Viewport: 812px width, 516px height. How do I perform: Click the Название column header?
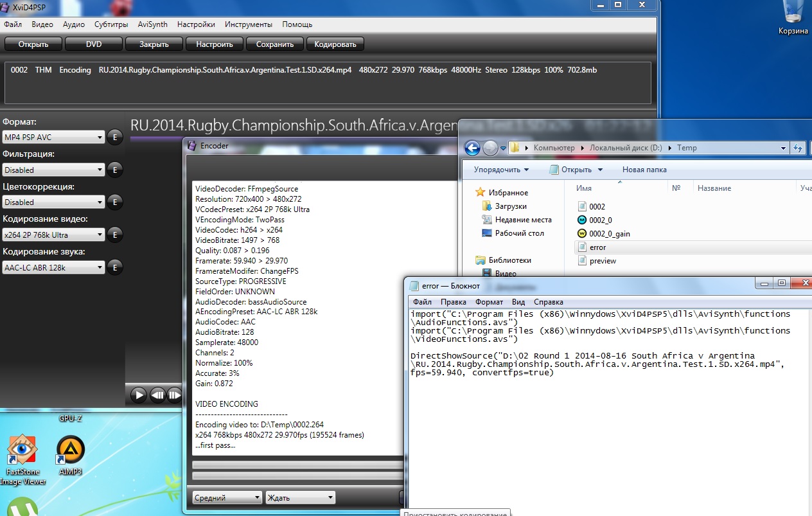click(x=714, y=188)
